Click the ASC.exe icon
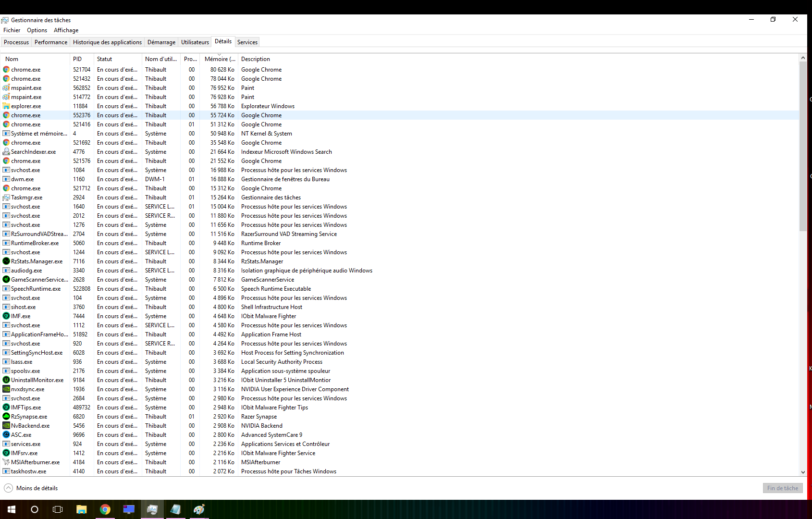812x519 pixels. click(6, 435)
